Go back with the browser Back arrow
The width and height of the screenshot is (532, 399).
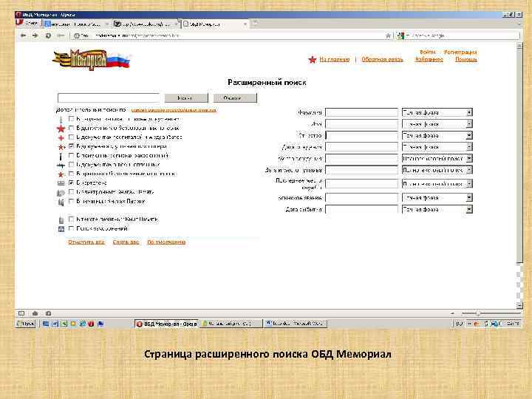click(x=24, y=35)
